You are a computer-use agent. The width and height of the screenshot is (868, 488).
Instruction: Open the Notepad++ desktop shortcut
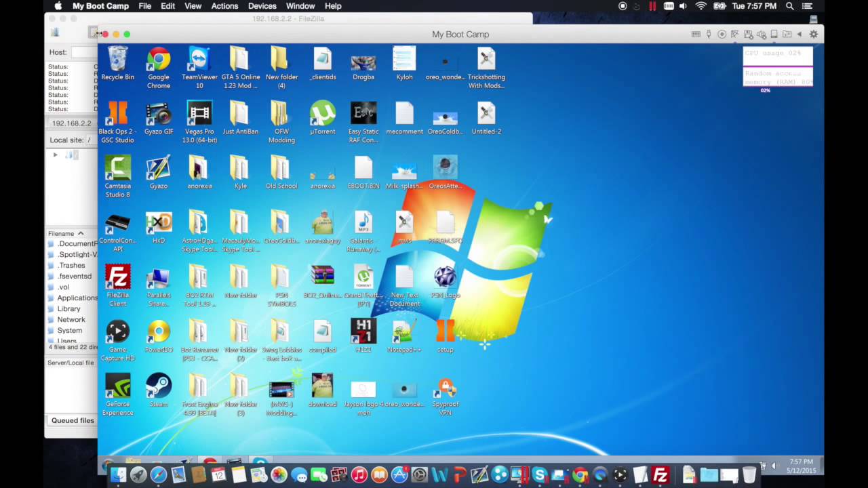(x=404, y=336)
